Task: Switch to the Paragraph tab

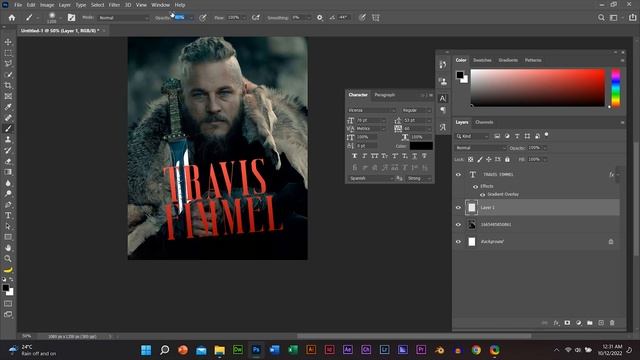Action: pos(385,95)
